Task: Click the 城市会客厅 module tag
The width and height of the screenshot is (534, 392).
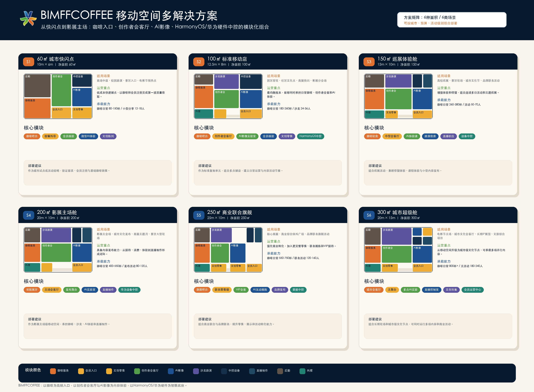Action: (374, 290)
